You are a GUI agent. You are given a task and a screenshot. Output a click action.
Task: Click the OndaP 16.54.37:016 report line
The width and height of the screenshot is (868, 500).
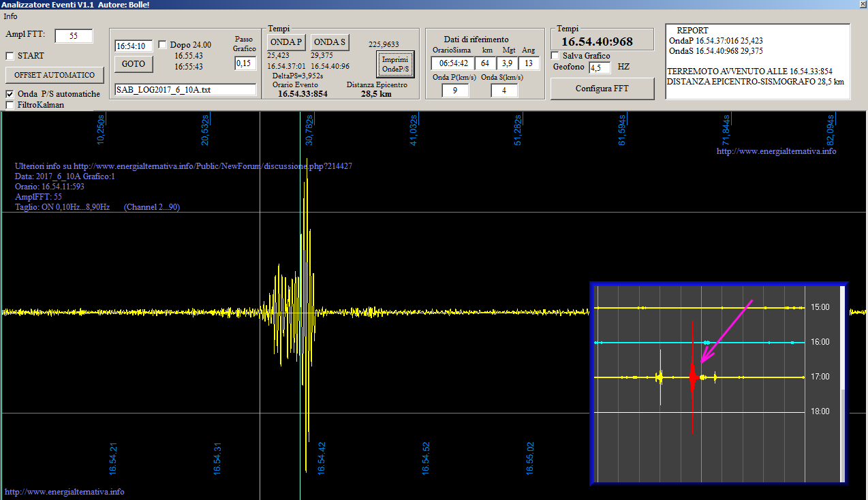tap(716, 41)
